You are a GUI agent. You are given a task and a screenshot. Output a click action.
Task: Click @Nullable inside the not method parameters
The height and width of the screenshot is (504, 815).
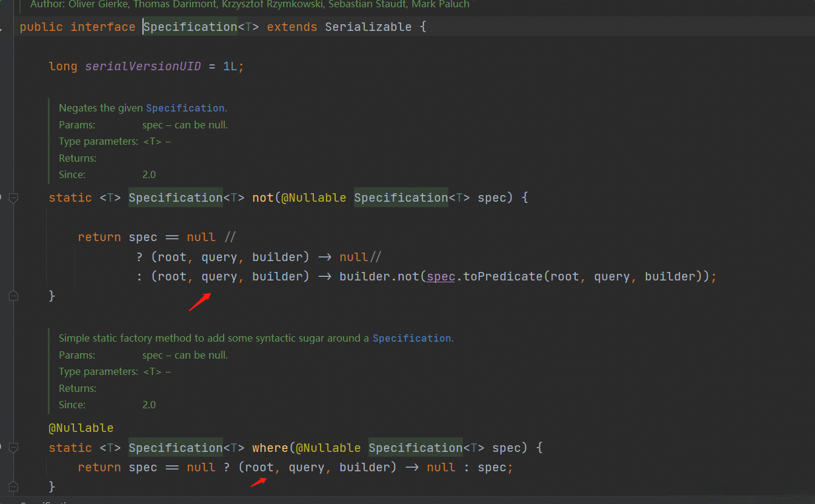click(314, 197)
